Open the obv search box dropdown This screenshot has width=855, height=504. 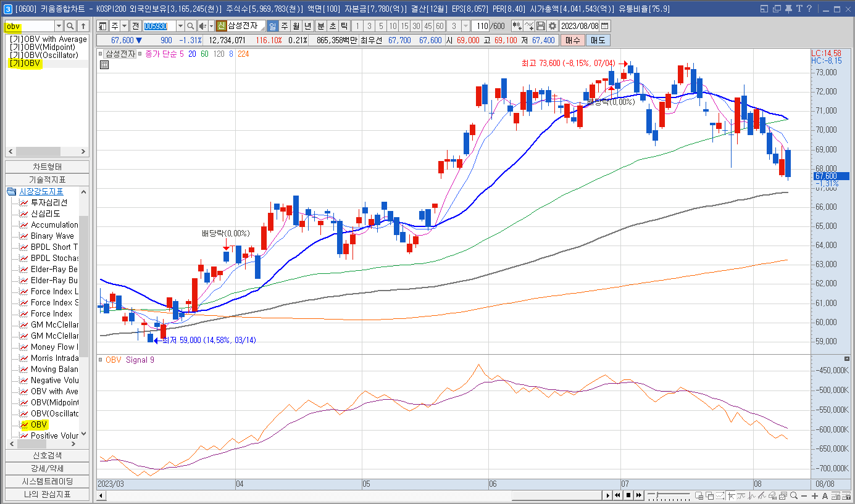(59, 26)
